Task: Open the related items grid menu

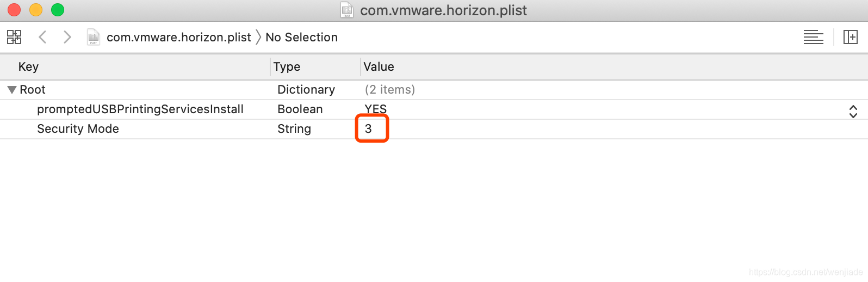Action: tap(14, 37)
